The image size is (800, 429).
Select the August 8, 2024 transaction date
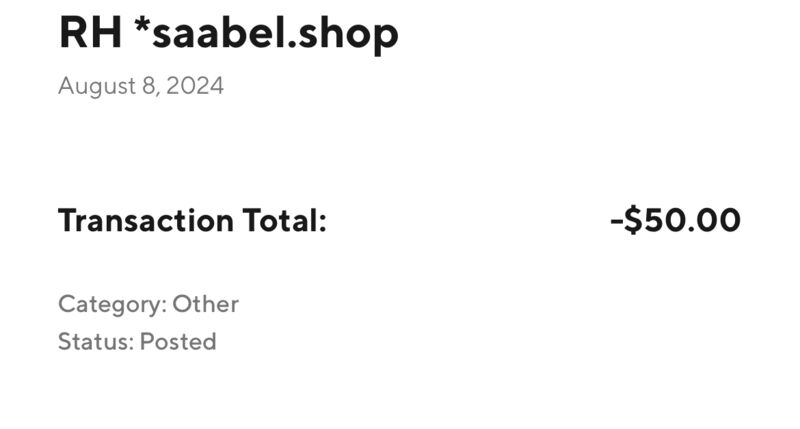(x=141, y=86)
